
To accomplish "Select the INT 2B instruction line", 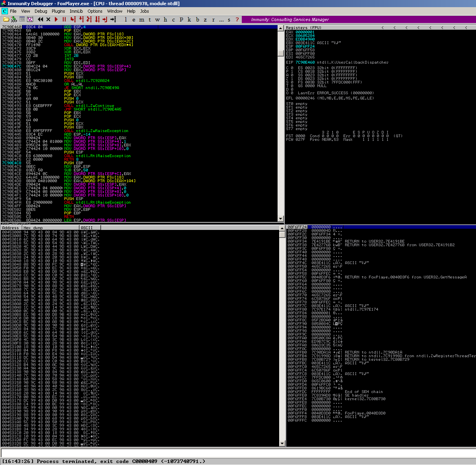I will click(x=139, y=56).
